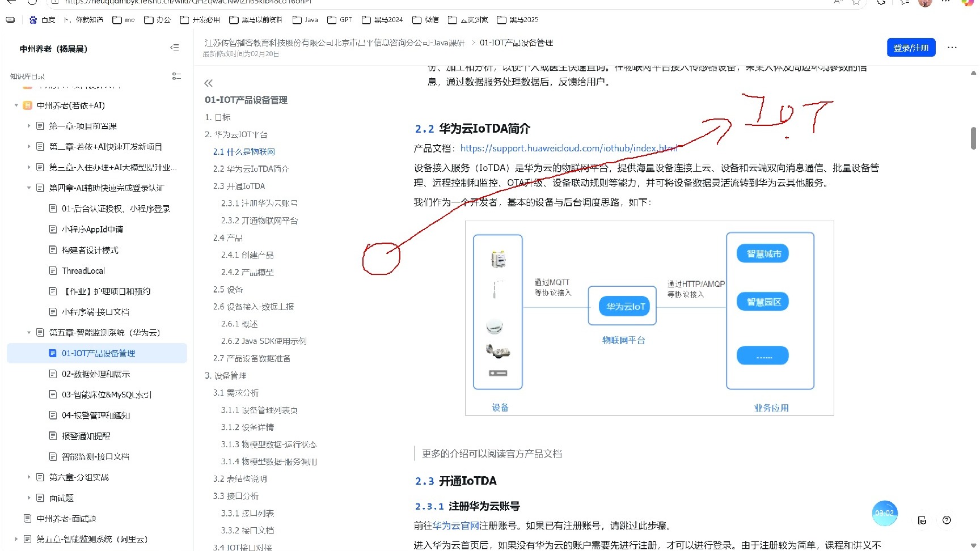Select 01-IOT产品设备管理 in sidebar tree
The width and height of the screenshot is (980, 551).
click(97, 353)
